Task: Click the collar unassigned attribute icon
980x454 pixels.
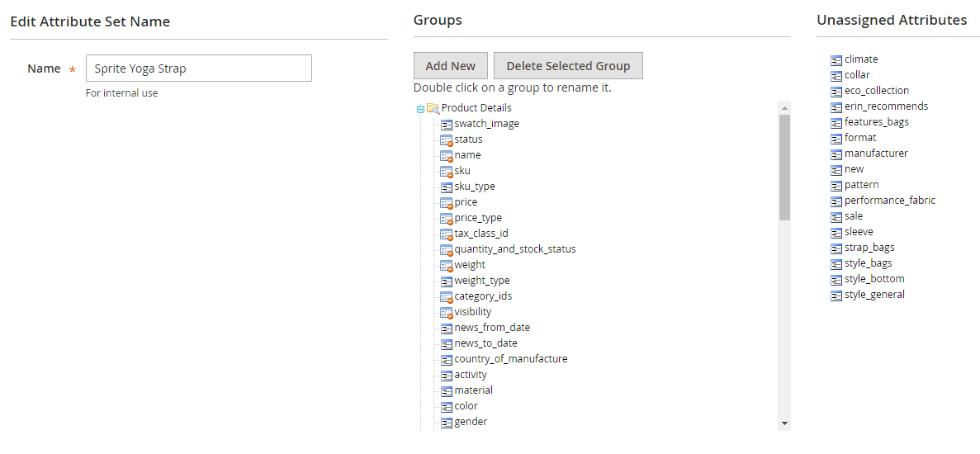Action: coord(836,76)
